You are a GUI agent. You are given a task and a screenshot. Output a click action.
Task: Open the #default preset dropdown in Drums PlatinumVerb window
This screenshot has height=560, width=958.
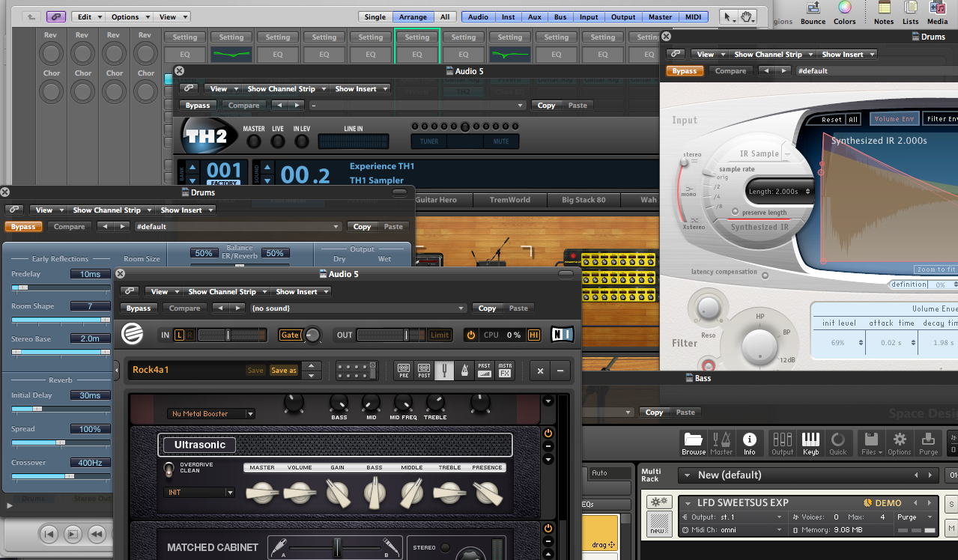tap(238, 227)
